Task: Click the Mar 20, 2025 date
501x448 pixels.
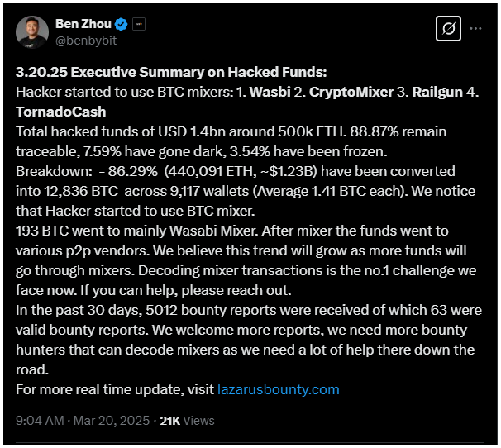Action: tap(112, 420)
